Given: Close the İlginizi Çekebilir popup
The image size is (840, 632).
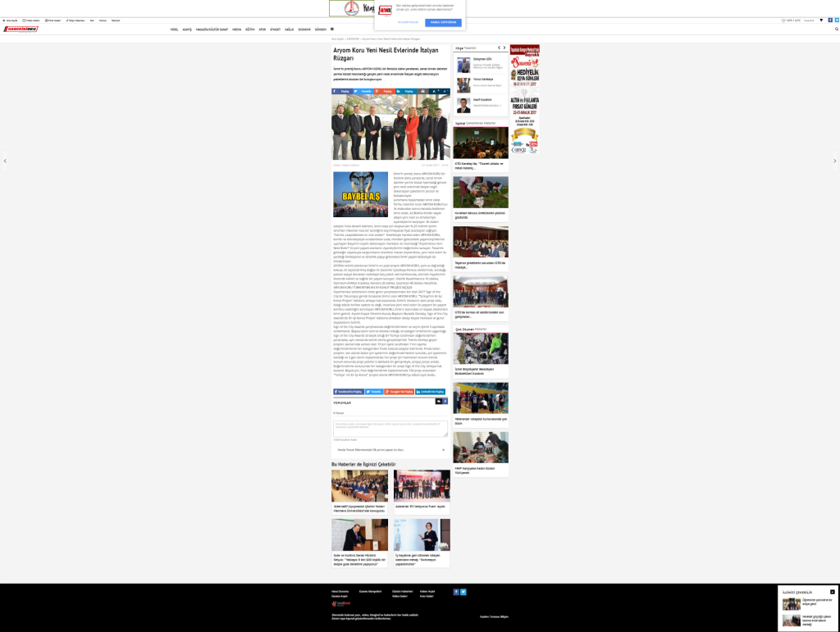Looking at the screenshot, I should point(832,591).
